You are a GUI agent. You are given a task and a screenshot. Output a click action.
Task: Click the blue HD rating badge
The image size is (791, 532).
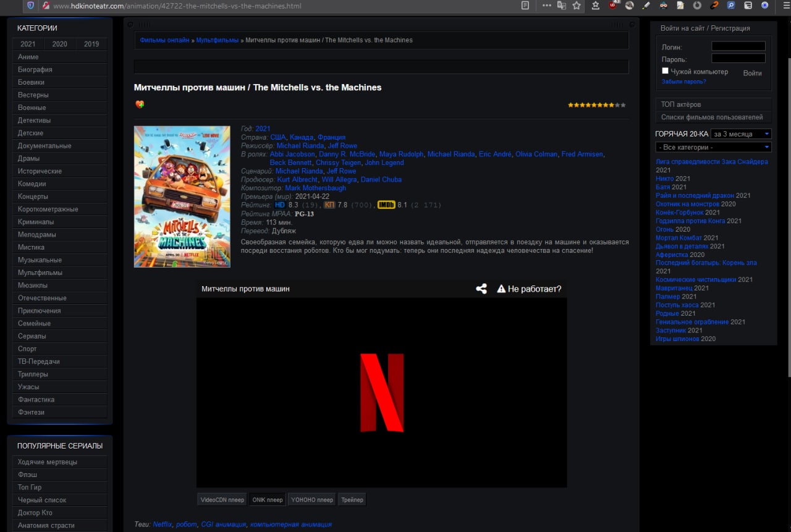coord(281,205)
